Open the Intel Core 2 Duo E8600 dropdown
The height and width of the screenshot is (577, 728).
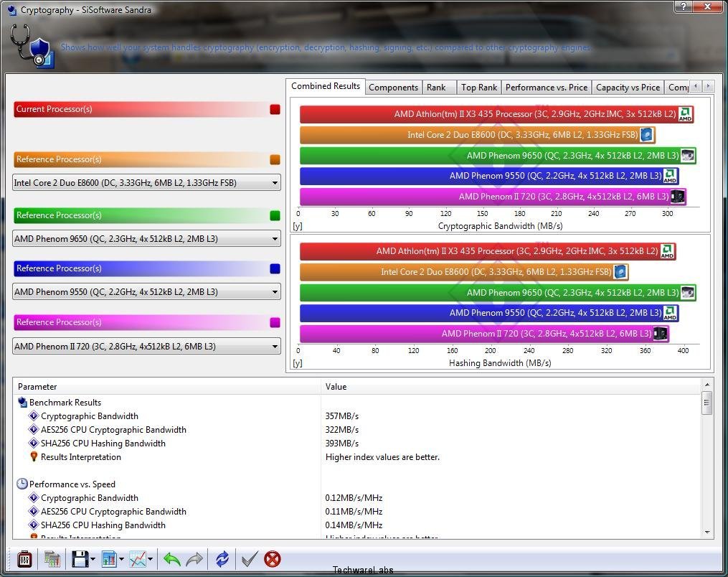[x=147, y=182]
